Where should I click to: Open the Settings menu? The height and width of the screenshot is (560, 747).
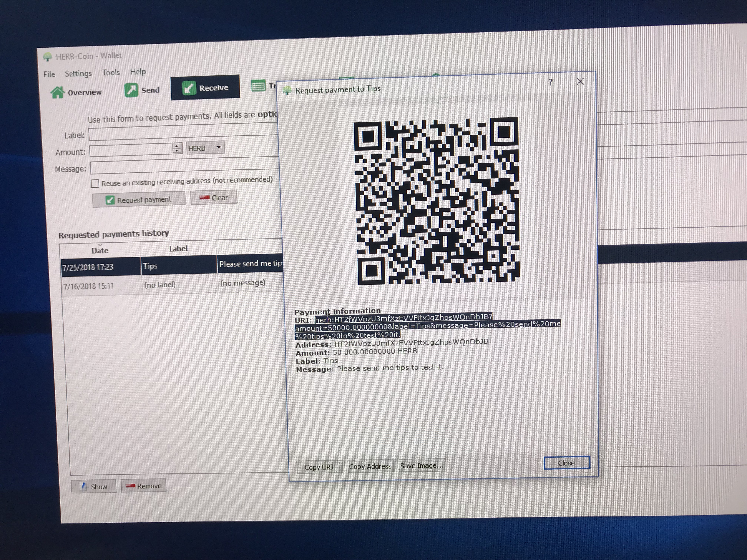(78, 73)
